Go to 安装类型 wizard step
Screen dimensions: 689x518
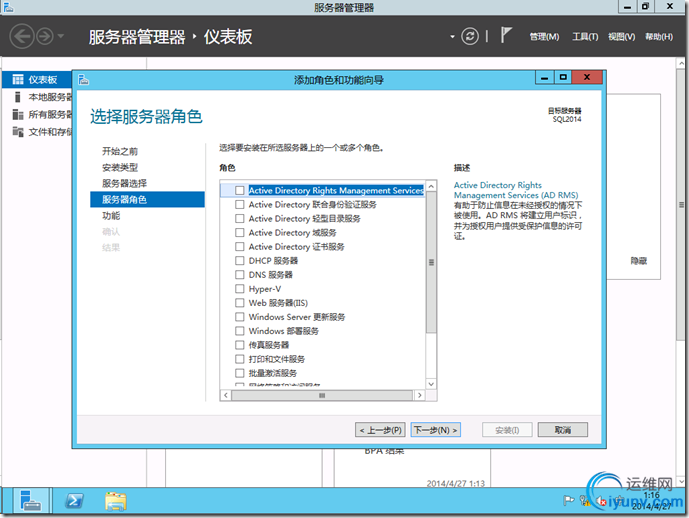pyautogui.click(x=120, y=167)
